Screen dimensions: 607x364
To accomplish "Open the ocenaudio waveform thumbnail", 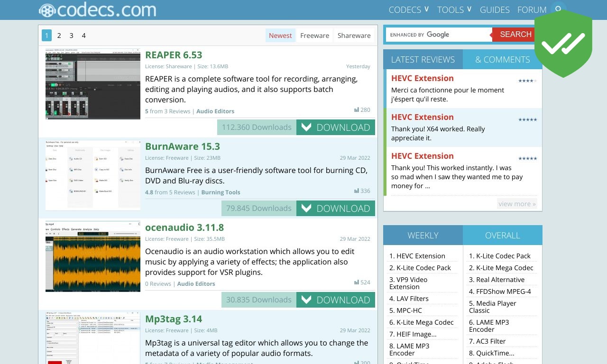I will tap(93, 256).
